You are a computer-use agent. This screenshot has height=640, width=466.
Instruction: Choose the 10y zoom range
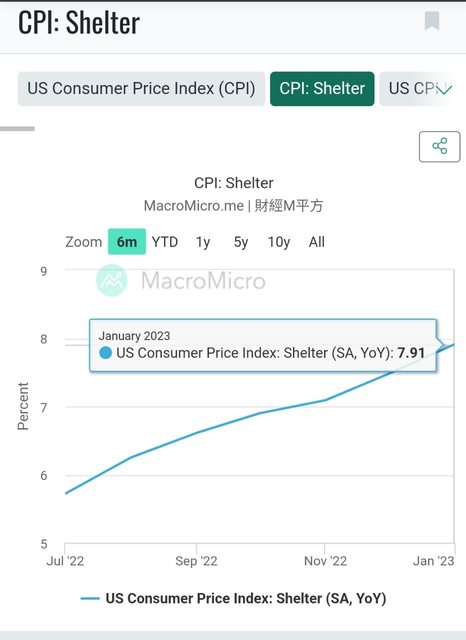[279, 242]
